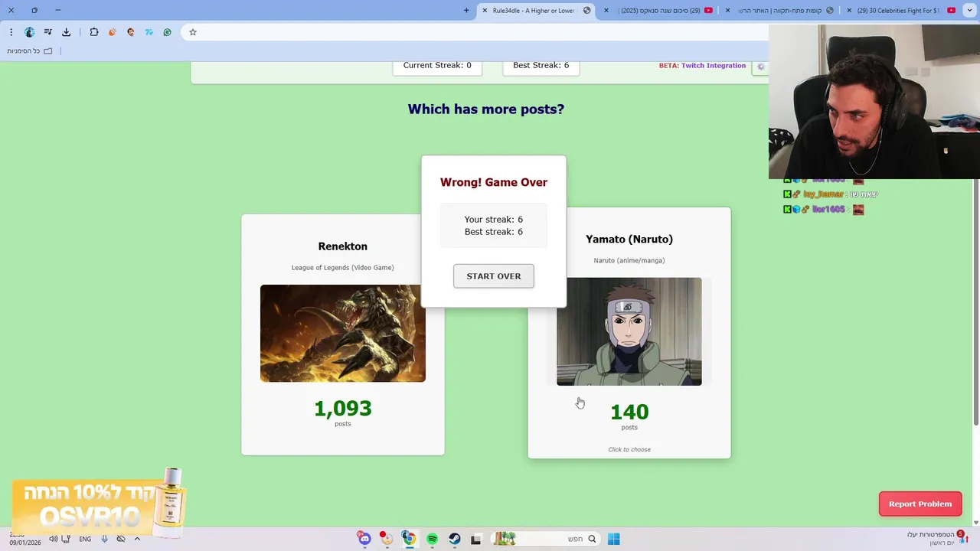The width and height of the screenshot is (980, 551).
Task: Expand the tab search dropdown arrow
Action: point(971,10)
